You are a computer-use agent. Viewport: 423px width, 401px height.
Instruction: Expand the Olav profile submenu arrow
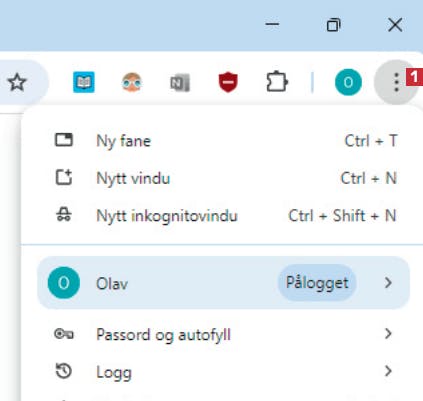[388, 283]
